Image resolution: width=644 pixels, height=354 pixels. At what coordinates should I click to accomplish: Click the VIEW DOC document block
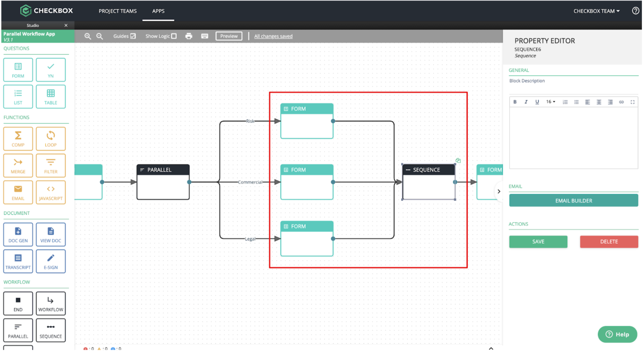(51, 235)
